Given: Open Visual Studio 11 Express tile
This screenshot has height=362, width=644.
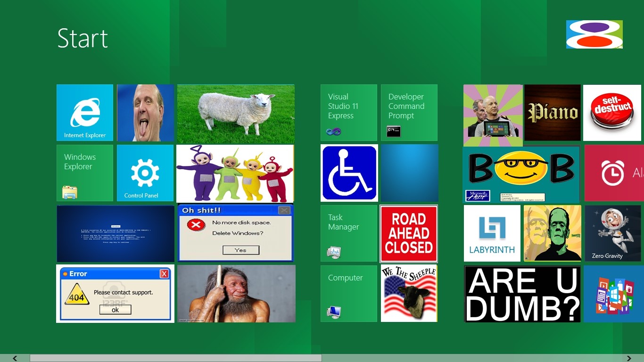Looking at the screenshot, I should click(x=349, y=113).
